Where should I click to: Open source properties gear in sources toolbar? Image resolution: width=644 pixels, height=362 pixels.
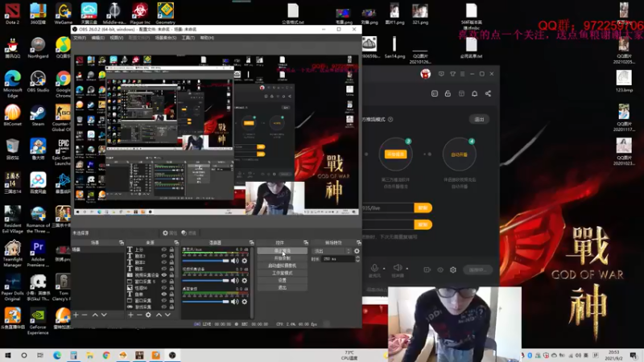(x=148, y=315)
